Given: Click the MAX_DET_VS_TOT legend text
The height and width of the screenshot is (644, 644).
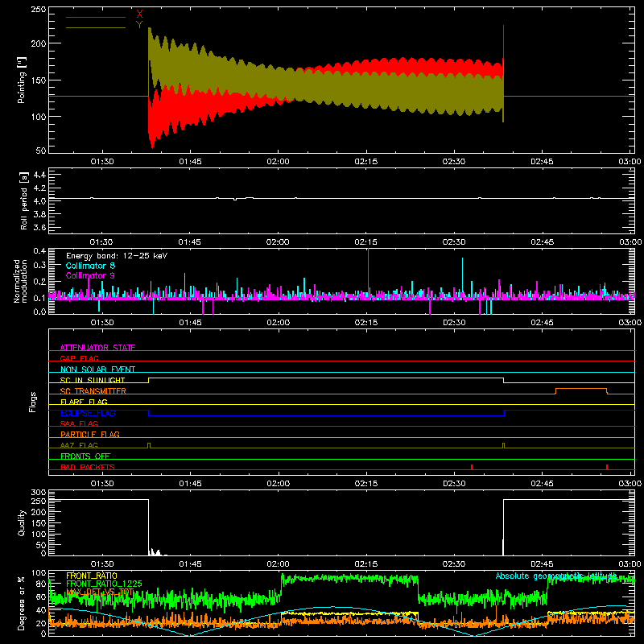Looking at the screenshot, I should coord(100,592).
